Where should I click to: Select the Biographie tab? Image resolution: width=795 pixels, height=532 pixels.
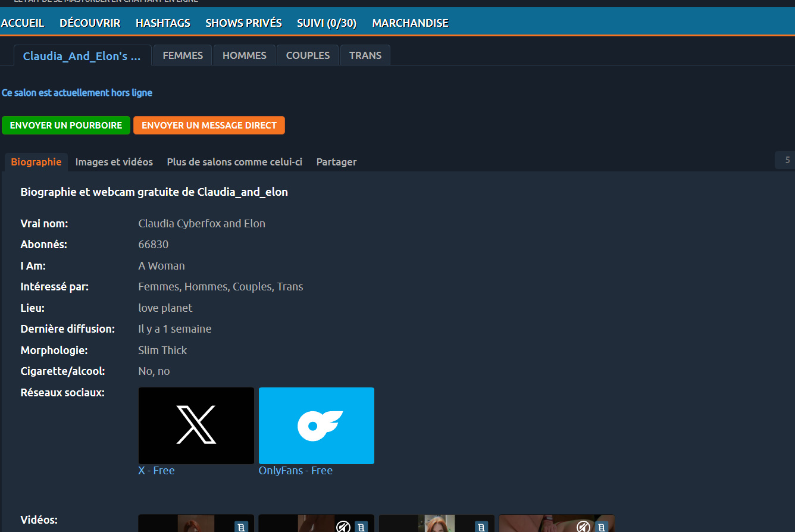coord(36,162)
